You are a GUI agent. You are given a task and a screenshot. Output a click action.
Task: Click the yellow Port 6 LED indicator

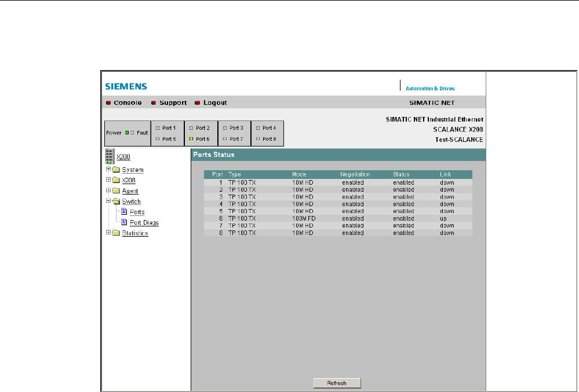pos(191,139)
